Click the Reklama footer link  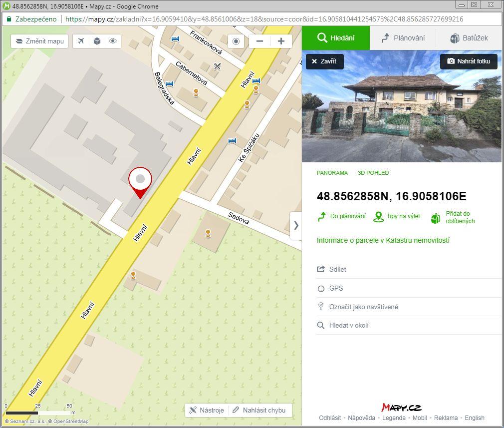click(x=446, y=418)
